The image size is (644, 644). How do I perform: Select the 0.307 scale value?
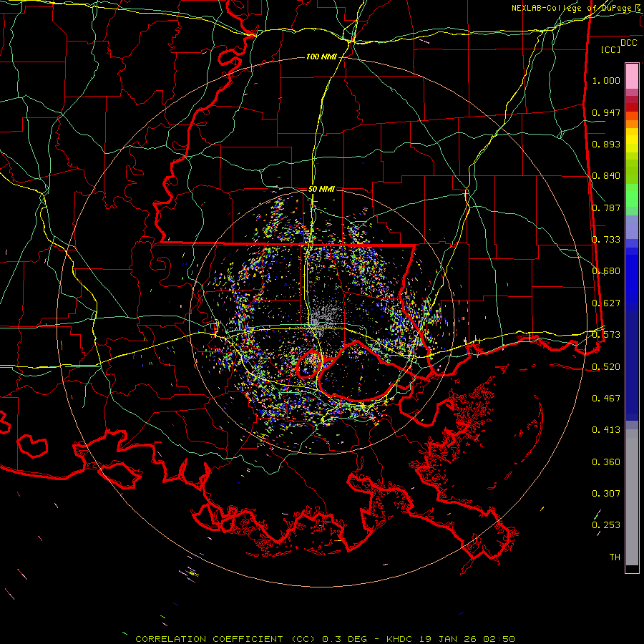coord(606,493)
